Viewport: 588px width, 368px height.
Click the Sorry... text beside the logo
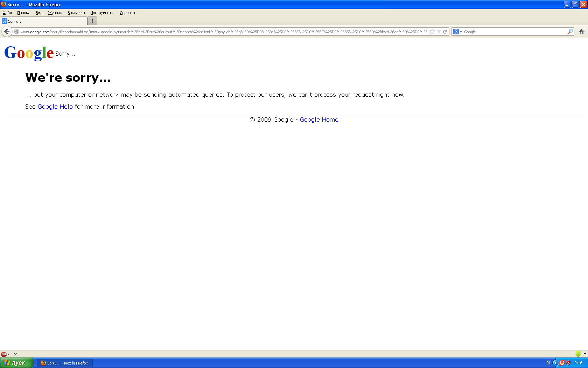click(x=65, y=54)
